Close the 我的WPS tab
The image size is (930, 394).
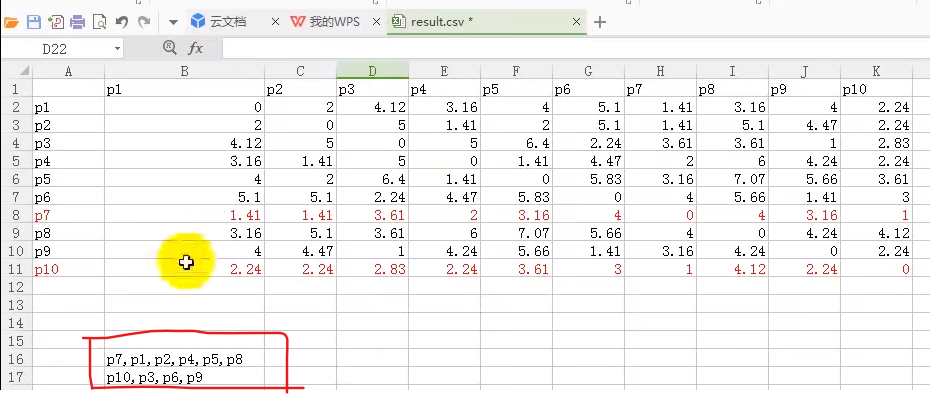pyautogui.click(x=375, y=22)
